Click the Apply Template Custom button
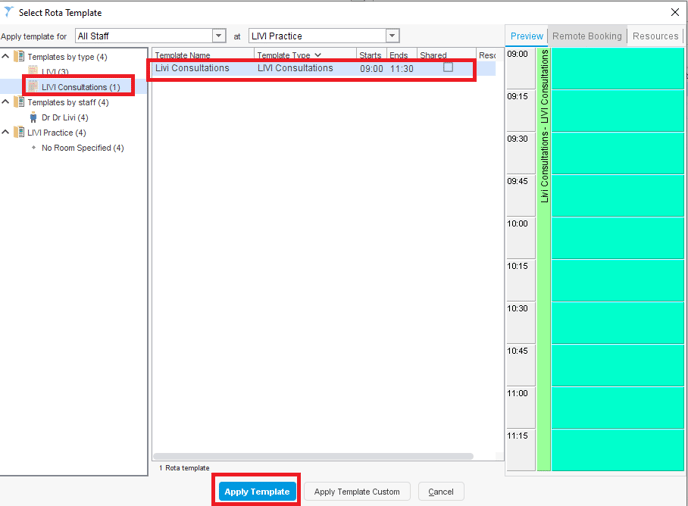Screen dimensions: 688x506 (x=357, y=491)
